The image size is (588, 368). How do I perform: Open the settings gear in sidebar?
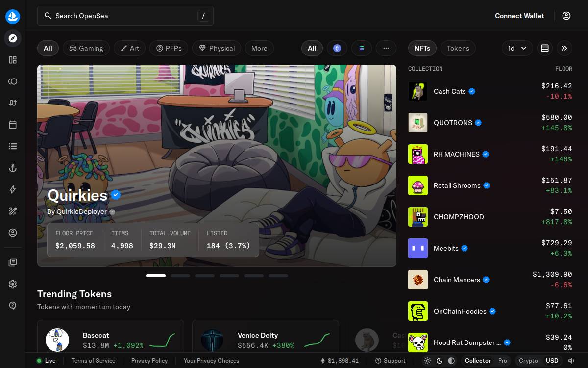[x=13, y=284]
